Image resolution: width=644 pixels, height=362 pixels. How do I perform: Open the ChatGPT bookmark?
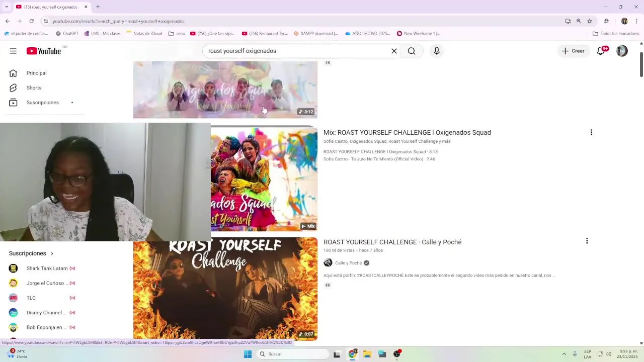[x=67, y=34]
